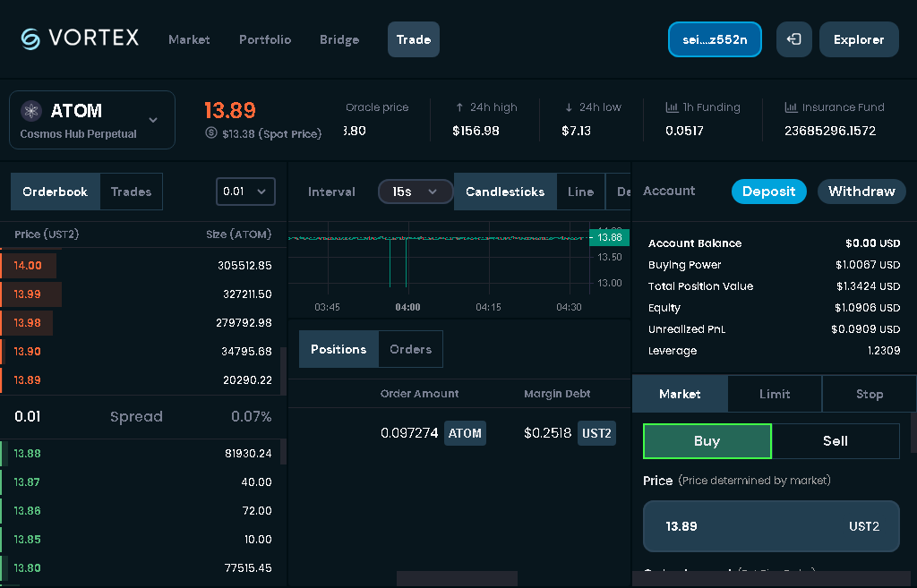Screen dimensions: 917x588
Task: Select the Buy side toggle
Action: click(x=707, y=441)
